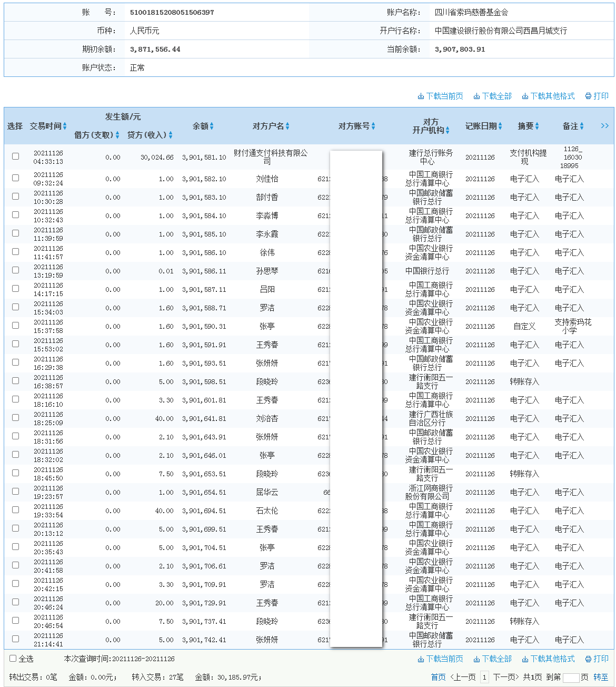Select the checkbox on the 屈华云 row

[15, 491]
